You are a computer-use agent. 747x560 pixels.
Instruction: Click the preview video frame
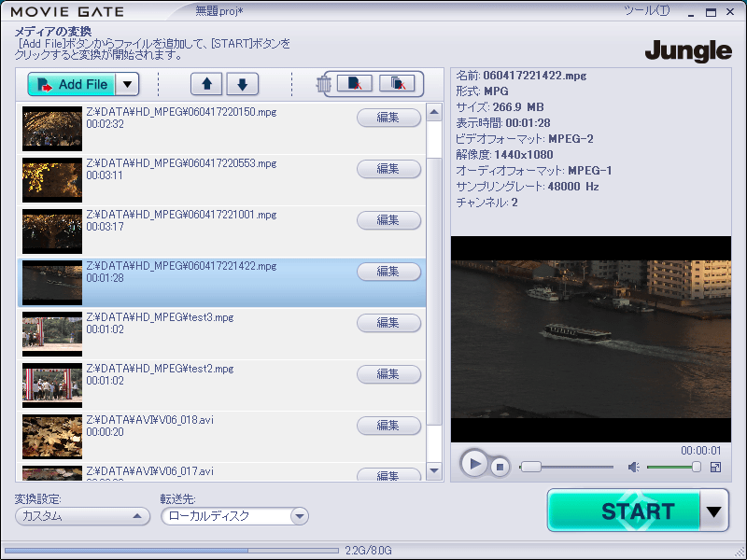pyautogui.click(x=591, y=339)
